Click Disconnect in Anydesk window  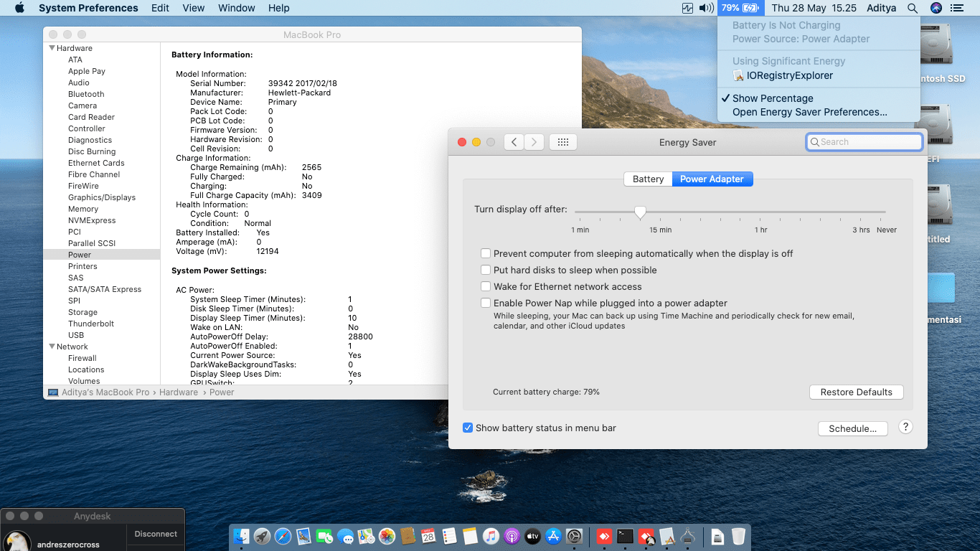point(156,534)
